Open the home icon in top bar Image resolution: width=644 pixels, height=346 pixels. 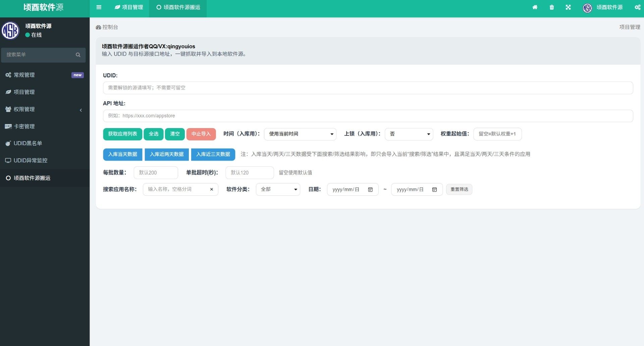535,7
